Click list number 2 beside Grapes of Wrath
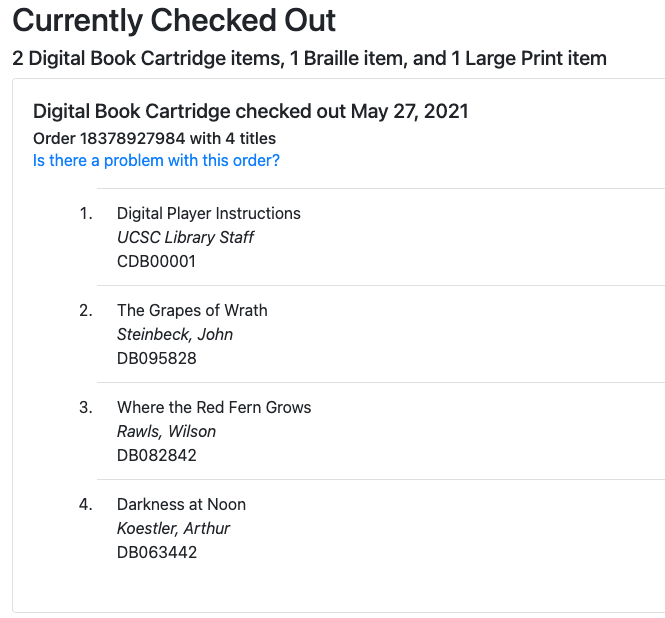This screenshot has height=618, width=665. [86, 310]
